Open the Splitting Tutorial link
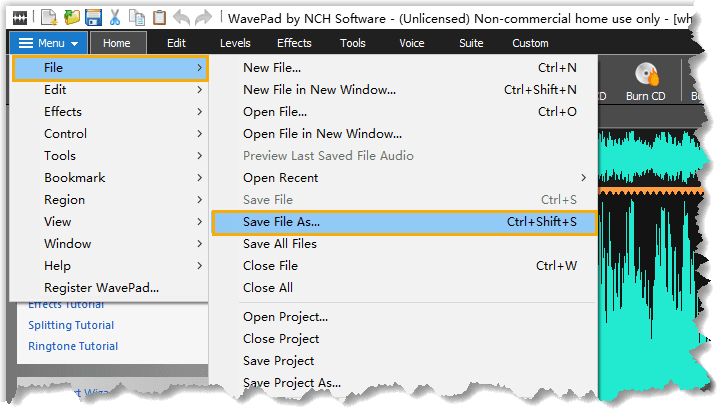724x413 pixels. point(71,325)
